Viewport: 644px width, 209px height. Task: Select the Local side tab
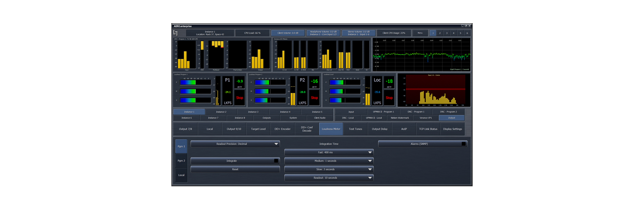click(x=181, y=175)
